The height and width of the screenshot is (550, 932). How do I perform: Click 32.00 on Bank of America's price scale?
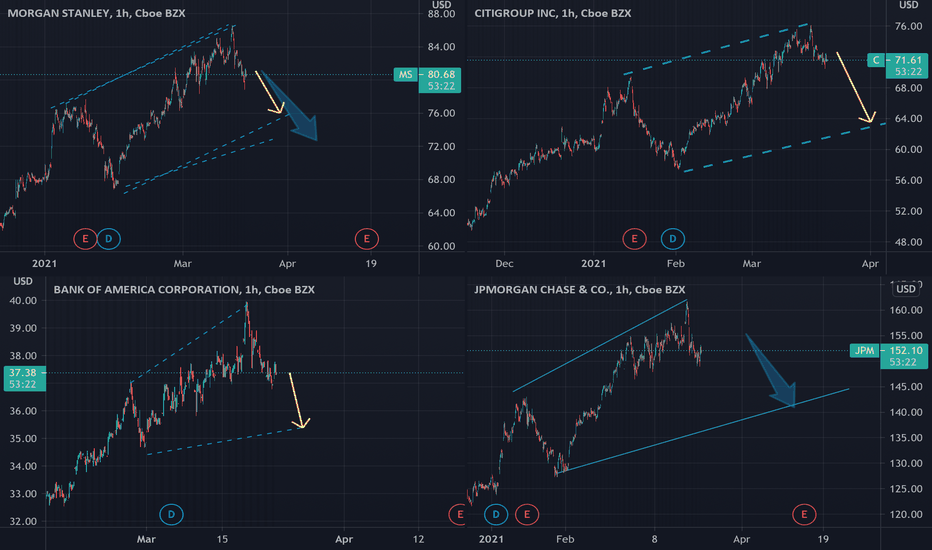click(23, 521)
